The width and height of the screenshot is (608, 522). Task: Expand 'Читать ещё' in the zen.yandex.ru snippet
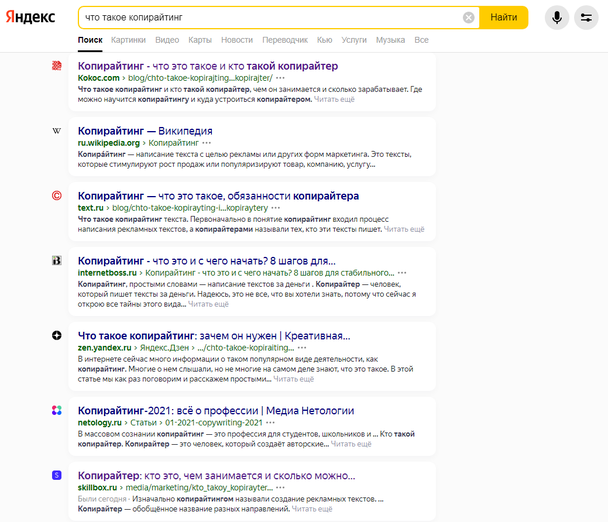pos(294,379)
